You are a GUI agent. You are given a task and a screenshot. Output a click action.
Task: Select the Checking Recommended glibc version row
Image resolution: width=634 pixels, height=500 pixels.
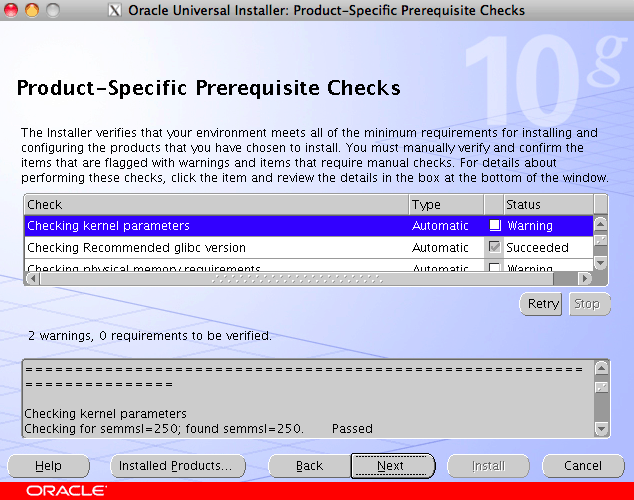click(x=215, y=247)
